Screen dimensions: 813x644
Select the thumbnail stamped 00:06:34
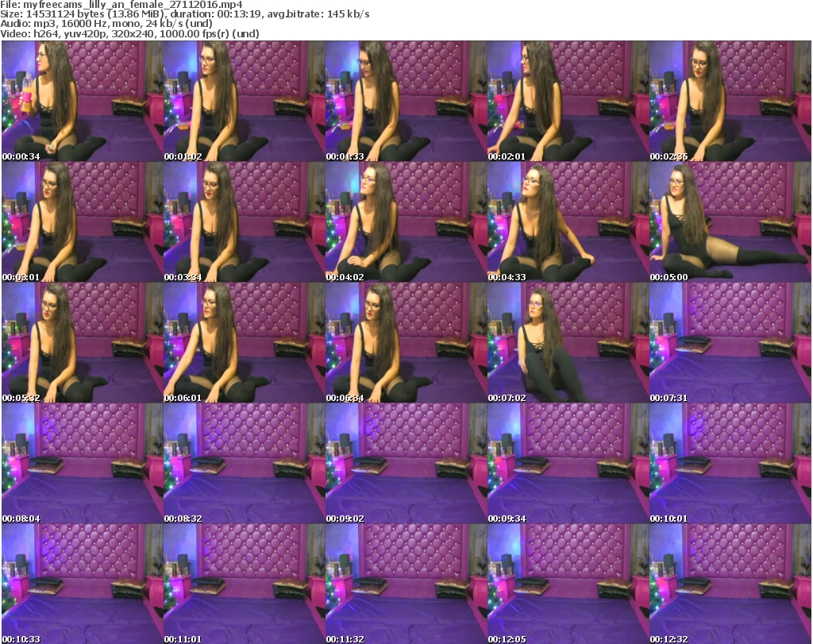pos(406,343)
